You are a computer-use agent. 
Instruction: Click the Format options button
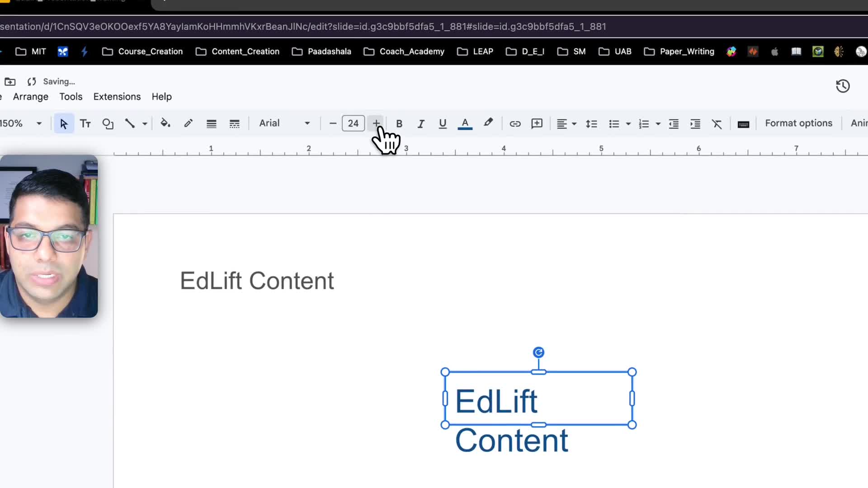(x=798, y=123)
